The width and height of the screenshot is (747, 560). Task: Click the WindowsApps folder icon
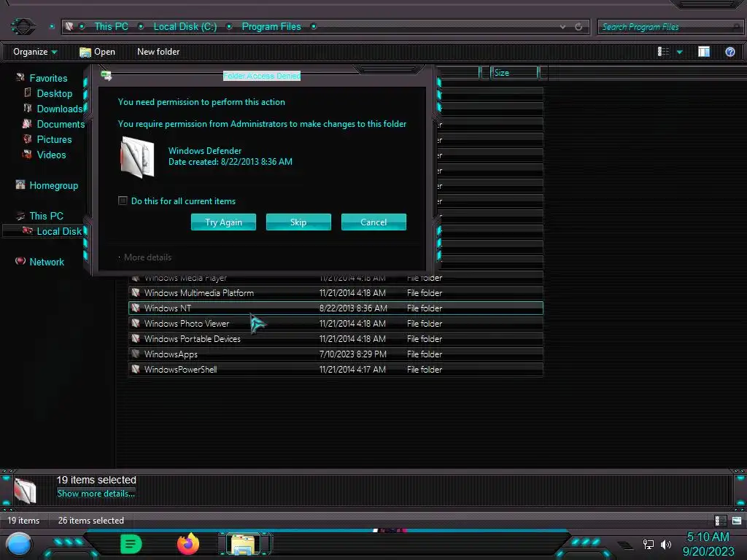tap(136, 354)
